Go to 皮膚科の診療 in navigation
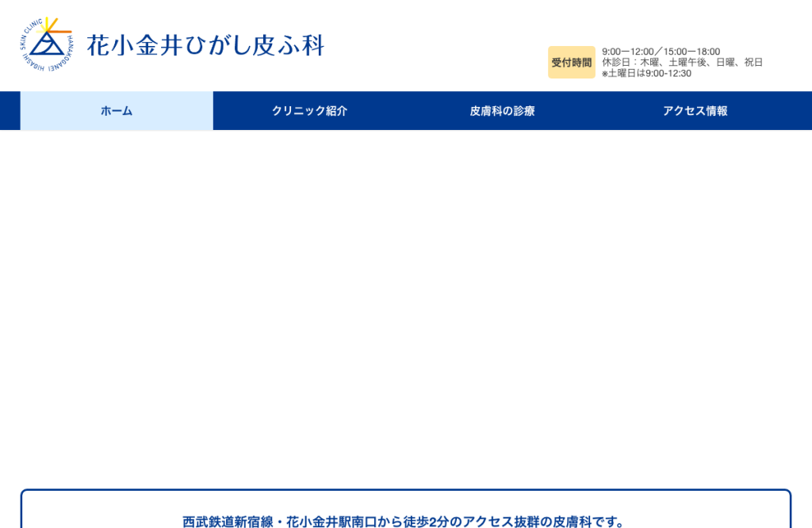 [x=502, y=111]
